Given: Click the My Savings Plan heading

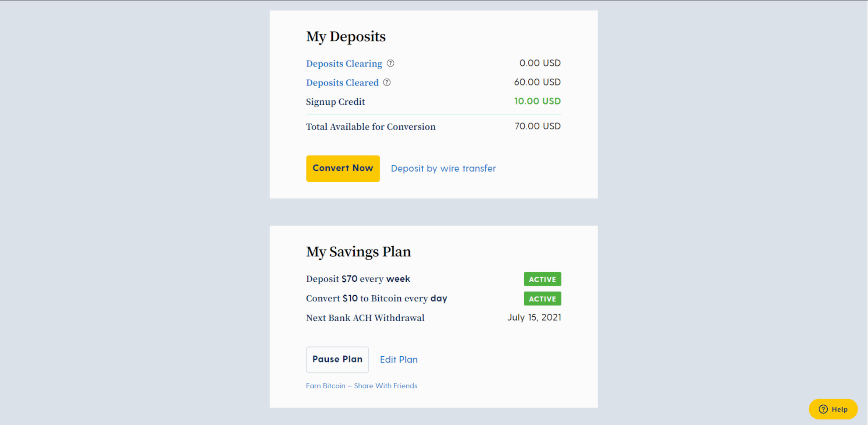Looking at the screenshot, I should 359,252.
